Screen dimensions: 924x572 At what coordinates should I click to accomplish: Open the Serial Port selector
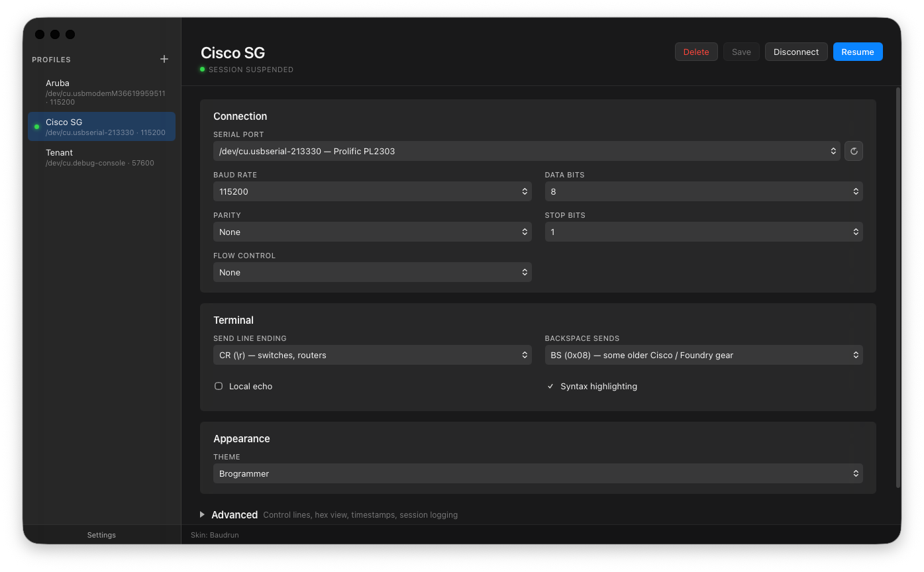coord(527,151)
